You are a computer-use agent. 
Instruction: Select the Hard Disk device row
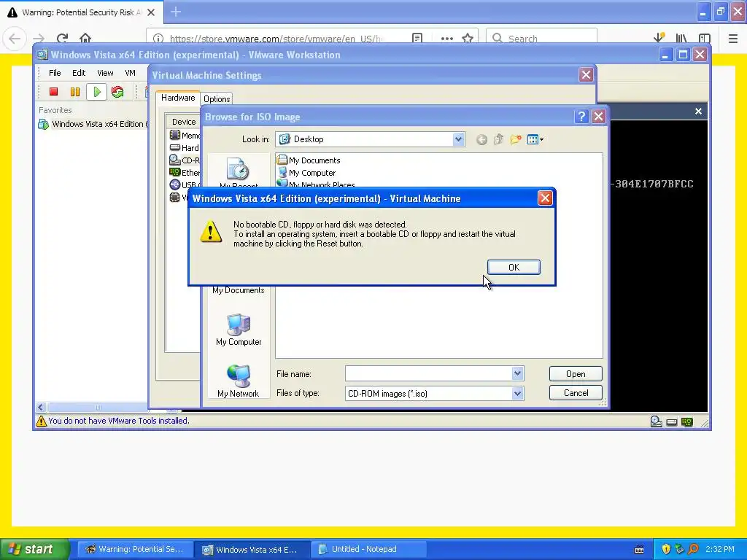point(185,147)
